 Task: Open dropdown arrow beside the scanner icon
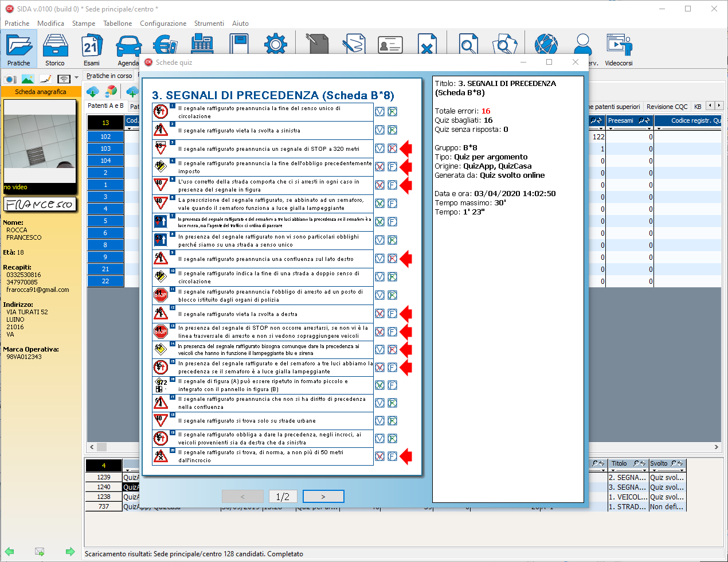pos(76,78)
